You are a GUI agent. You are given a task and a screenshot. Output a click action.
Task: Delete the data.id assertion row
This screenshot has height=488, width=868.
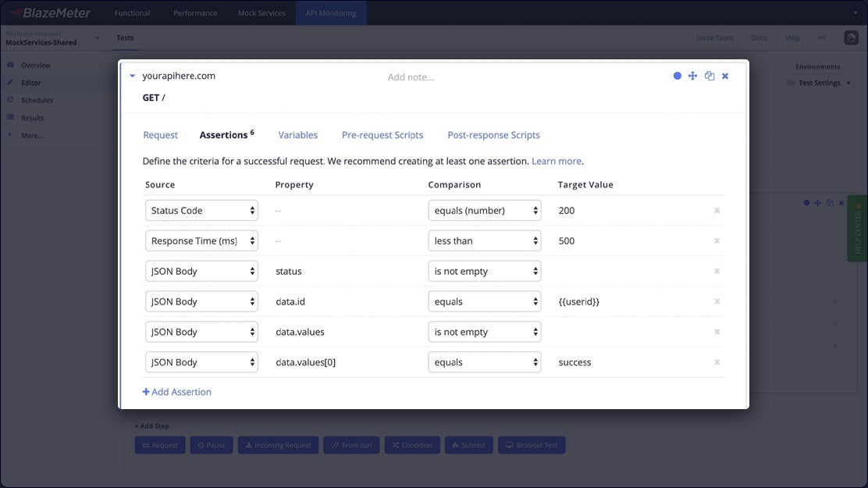(x=717, y=302)
